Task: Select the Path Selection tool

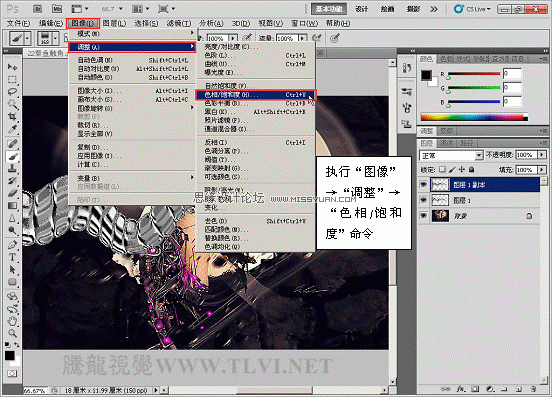Action: (x=12, y=270)
